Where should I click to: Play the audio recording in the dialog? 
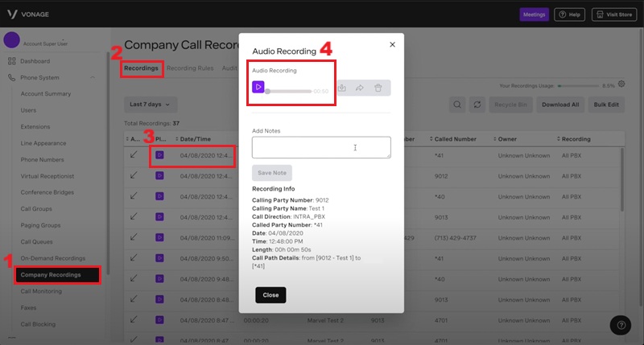click(x=258, y=87)
